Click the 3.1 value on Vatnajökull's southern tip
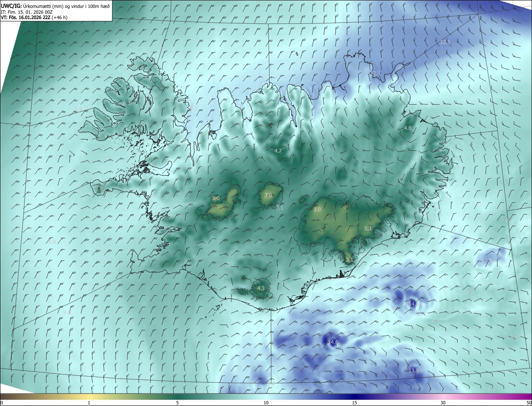The image size is (532, 406). point(349,260)
